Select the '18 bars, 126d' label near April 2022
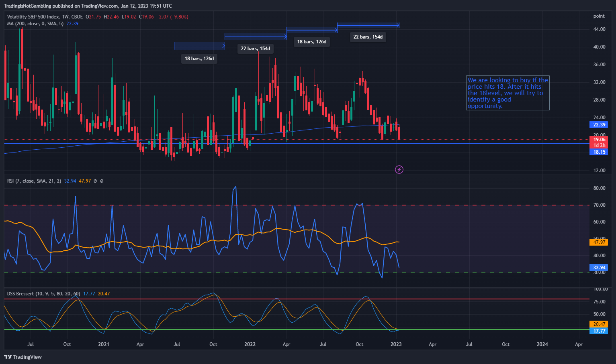This screenshot has width=616, height=364. point(312,42)
